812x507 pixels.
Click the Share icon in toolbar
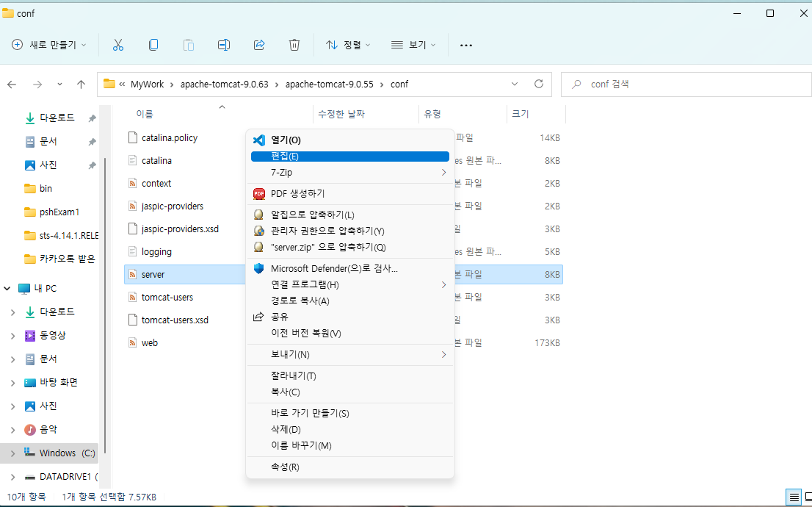tap(259, 45)
